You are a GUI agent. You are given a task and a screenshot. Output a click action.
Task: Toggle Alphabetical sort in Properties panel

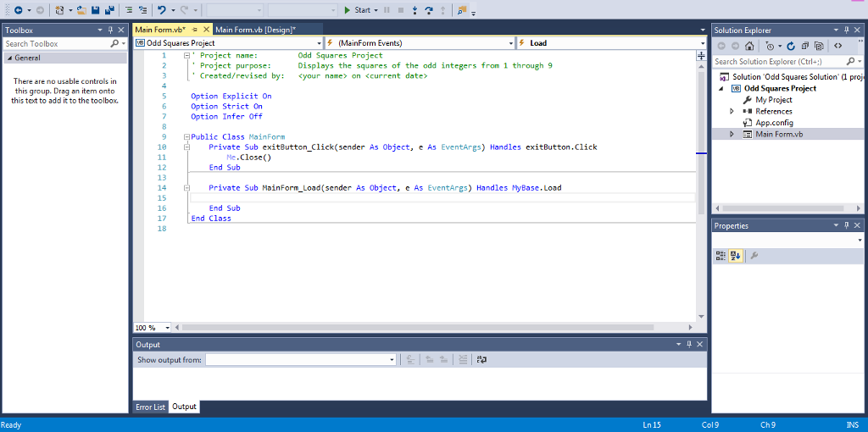pyautogui.click(x=736, y=255)
